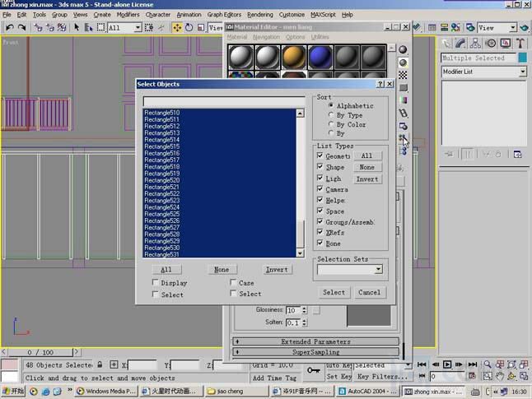Screen dimensions: 532x399
Task: Open Graph Editors menu
Action: pos(224,15)
